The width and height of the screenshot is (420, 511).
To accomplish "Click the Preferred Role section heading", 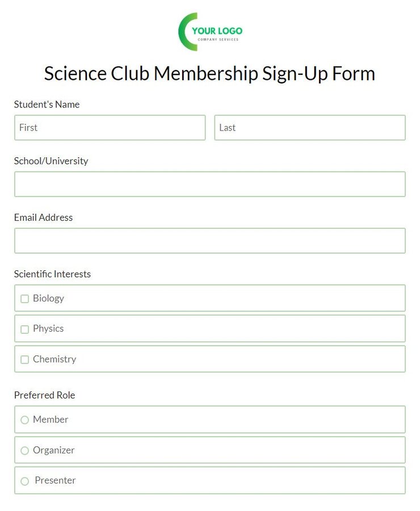I will click(44, 395).
